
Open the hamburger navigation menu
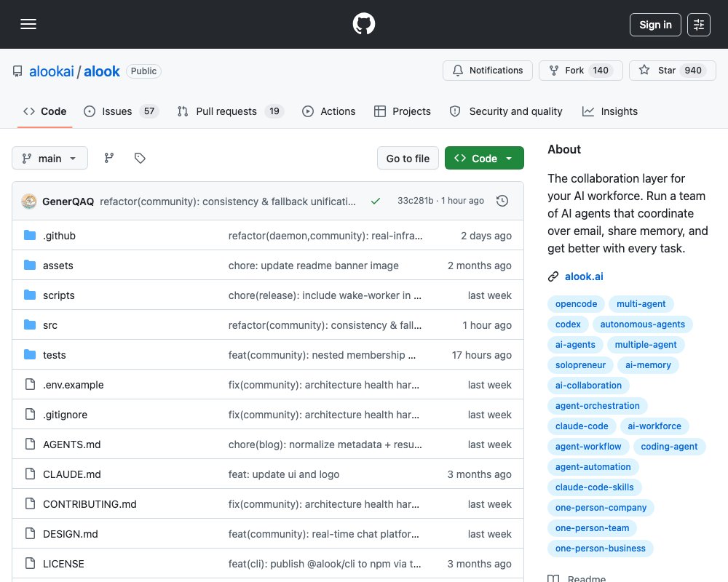point(28,24)
